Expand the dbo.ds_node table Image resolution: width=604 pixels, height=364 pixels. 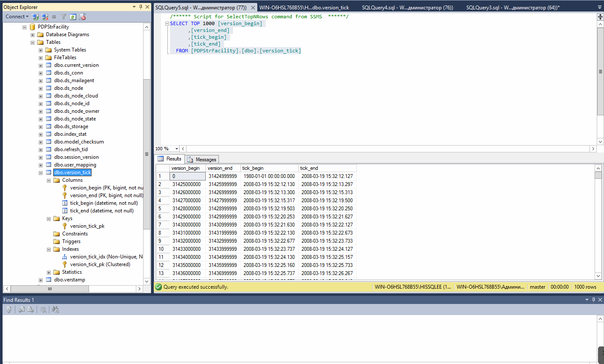pos(40,88)
